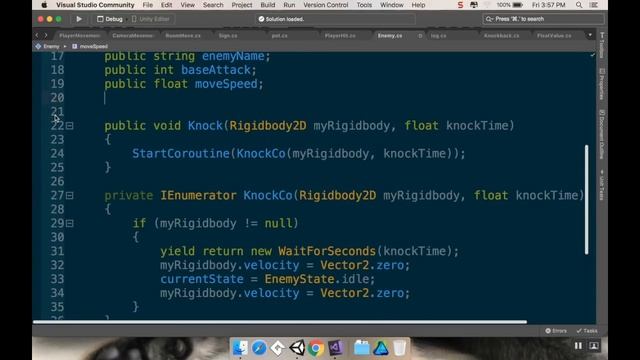Screen dimensions: 640x360
Task: Open the Edit menu
Action: [x=167, y=5]
